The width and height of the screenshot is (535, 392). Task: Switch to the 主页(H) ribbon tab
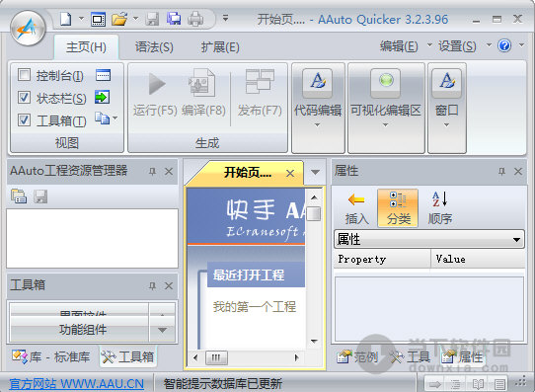pos(86,47)
